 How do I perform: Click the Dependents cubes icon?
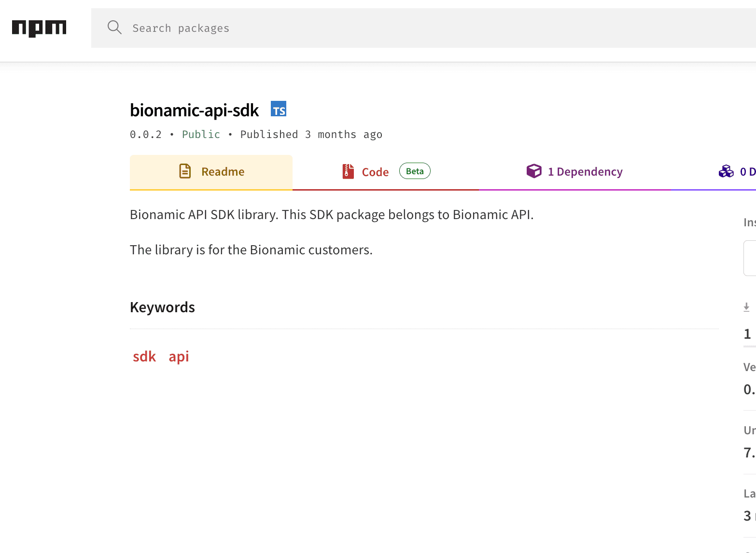[x=726, y=171]
